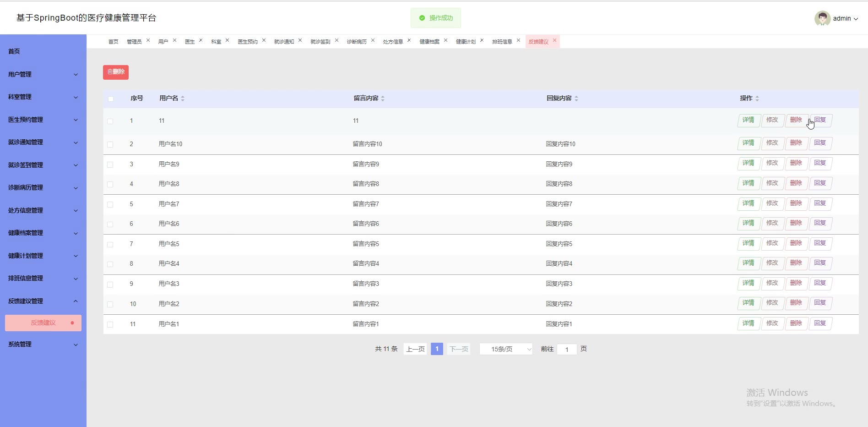Select page number 1 in pagination
The width and height of the screenshot is (868, 427).
click(x=437, y=349)
